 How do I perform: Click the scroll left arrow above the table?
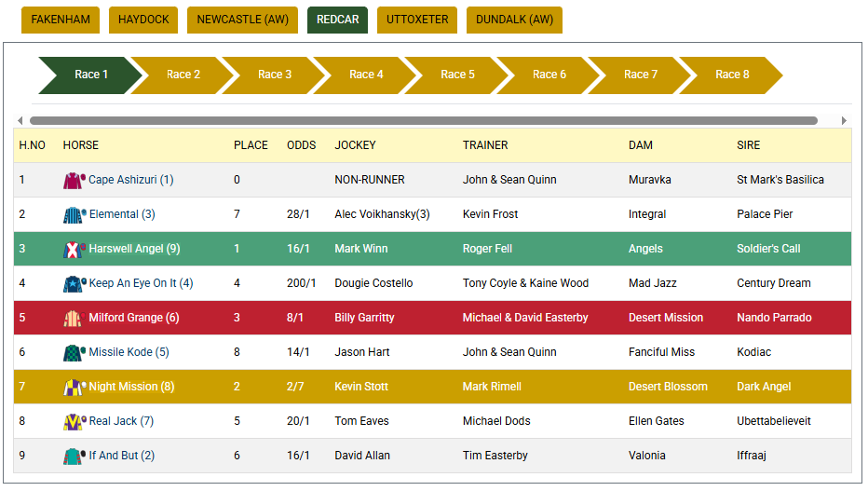(20, 120)
